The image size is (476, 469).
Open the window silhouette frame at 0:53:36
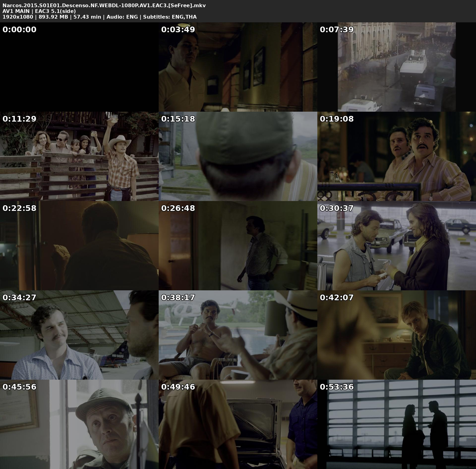pyautogui.click(x=396, y=424)
